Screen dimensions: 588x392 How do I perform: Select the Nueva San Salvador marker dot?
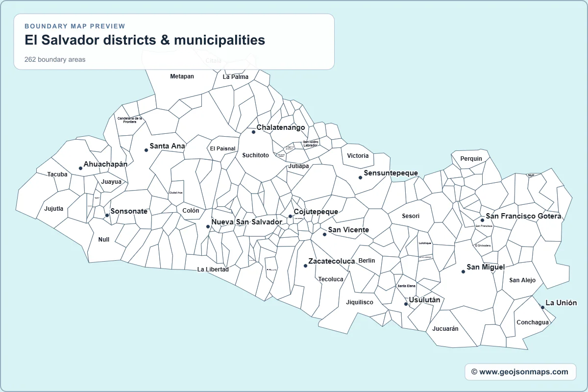208,226
